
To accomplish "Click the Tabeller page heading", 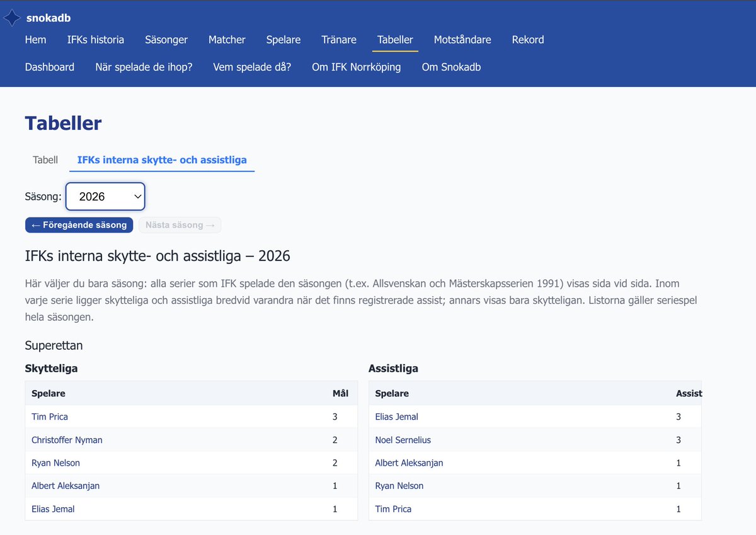I will click(x=63, y=123).
